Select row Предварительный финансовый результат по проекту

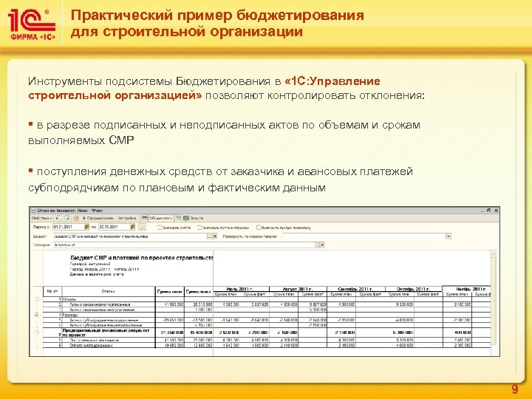pos(267,332)
